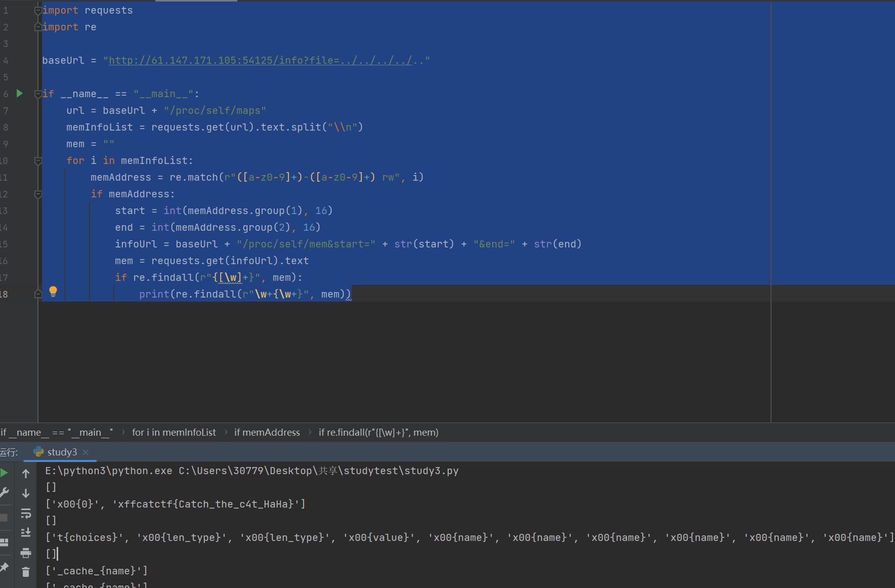The image size is (895, 588).
Task: Click the print(re.findall(...)) statement on line 18
Action: tap(245, 294)
